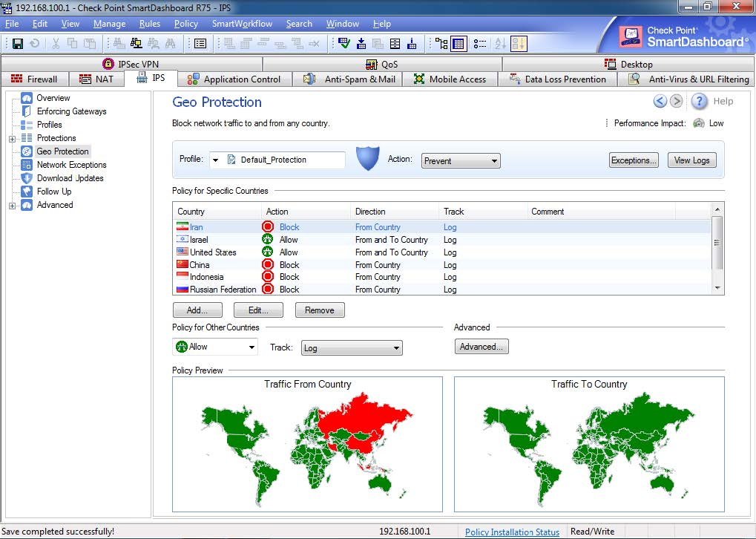Expand the Advanced tree node

coord(12,206)
